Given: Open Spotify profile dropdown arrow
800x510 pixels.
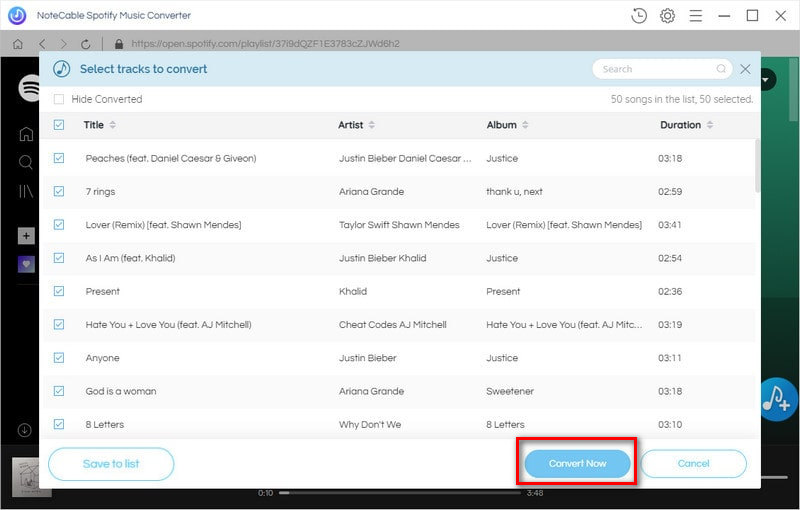Looking at the screenshot, I should (x=767, y=80).
